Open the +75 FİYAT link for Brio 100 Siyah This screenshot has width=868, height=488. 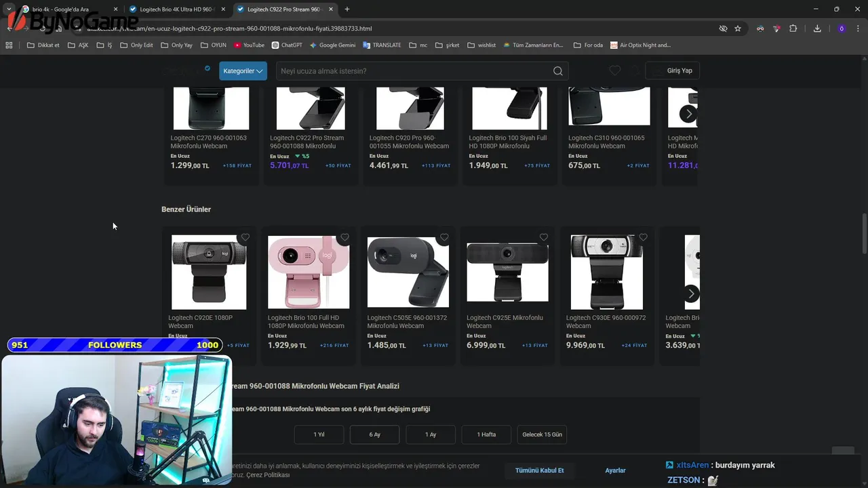[537, 165]
